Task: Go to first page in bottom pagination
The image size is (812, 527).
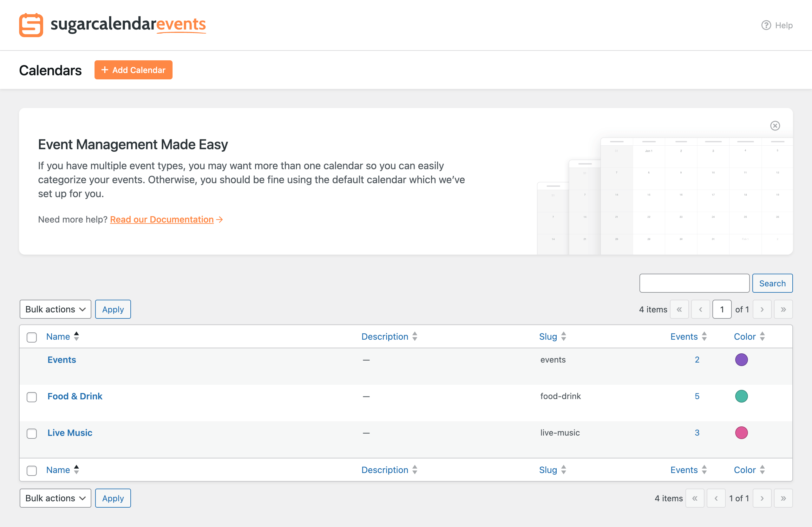Action: [x=695, y=498]
